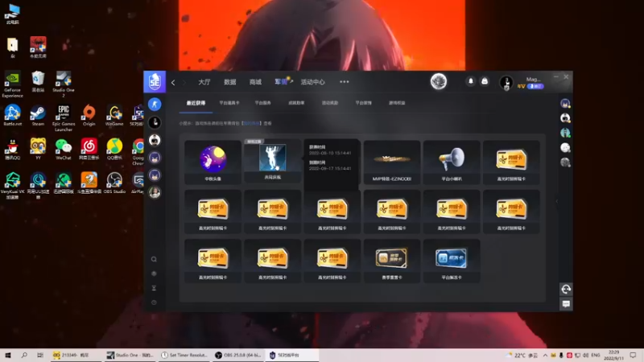Expand hidden system tray icons
The width and height of the screenshot is (644, 362).
tap(545, 355)
